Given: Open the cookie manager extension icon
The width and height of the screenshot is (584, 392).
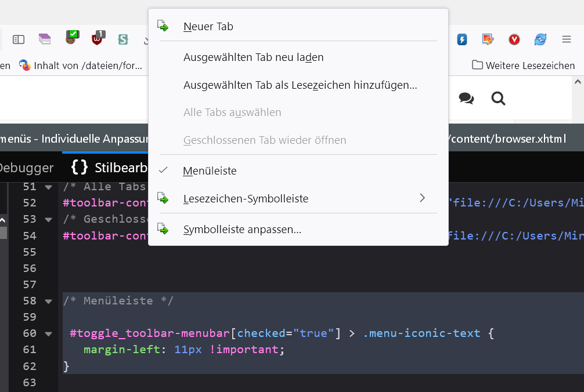Looking at the screenshot, I should tap(72, 38).
